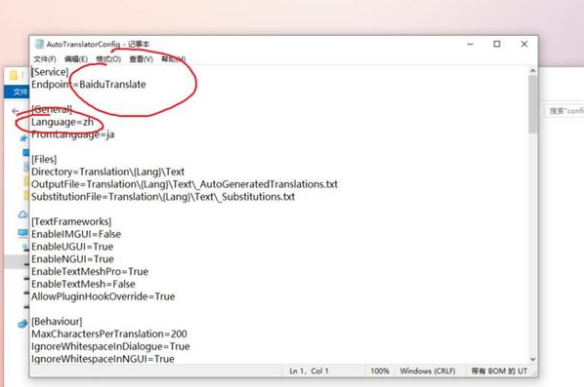This screenshot has width=584, height=387.
Task: Click the vertical scrollbar thumb in Notepad
Action: pyautogui.click(x=533, y=104)
